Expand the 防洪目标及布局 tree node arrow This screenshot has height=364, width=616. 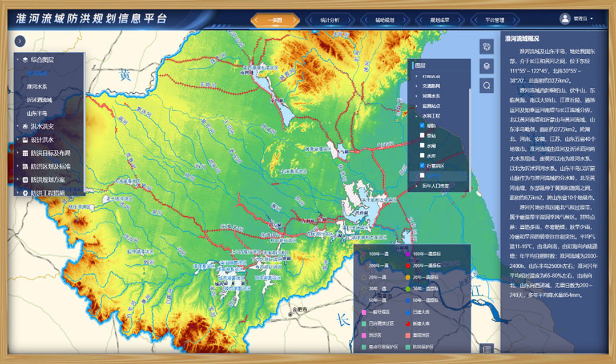tap(18, 153)
